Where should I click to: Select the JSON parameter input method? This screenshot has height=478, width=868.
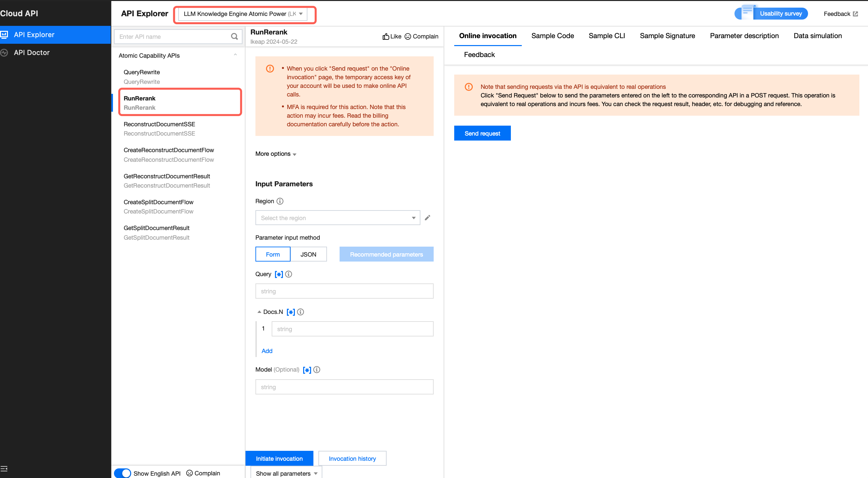(x=308, y=254)
